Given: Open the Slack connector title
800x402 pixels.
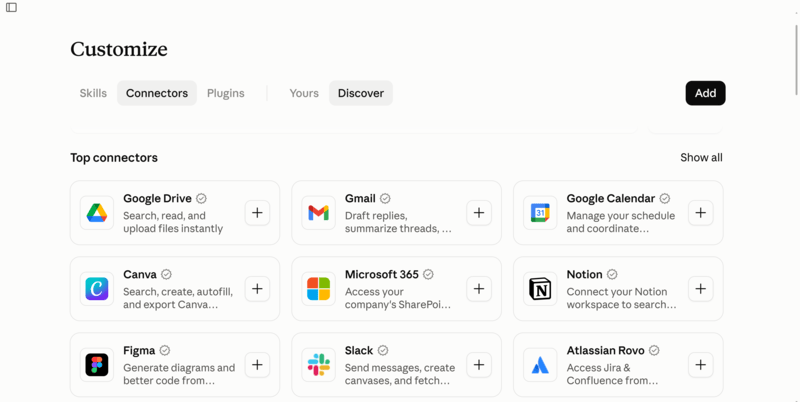Looking at the screenshot, I should 359,350.
